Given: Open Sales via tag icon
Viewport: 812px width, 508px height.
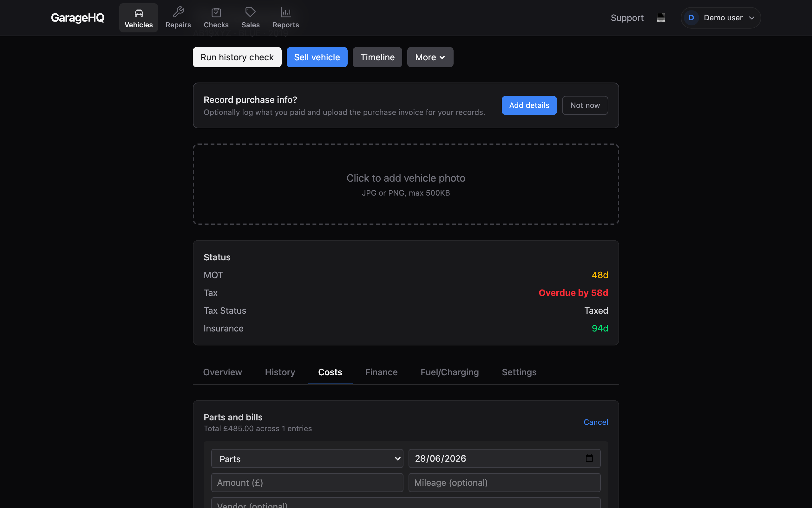Looking at the screenshot, I should [x=250, y=18].
